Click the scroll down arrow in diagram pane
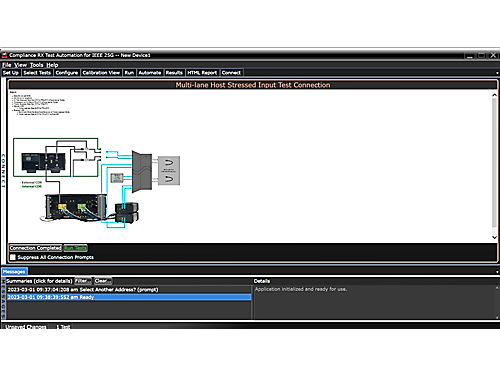The image size is (500, 375). 494,237
